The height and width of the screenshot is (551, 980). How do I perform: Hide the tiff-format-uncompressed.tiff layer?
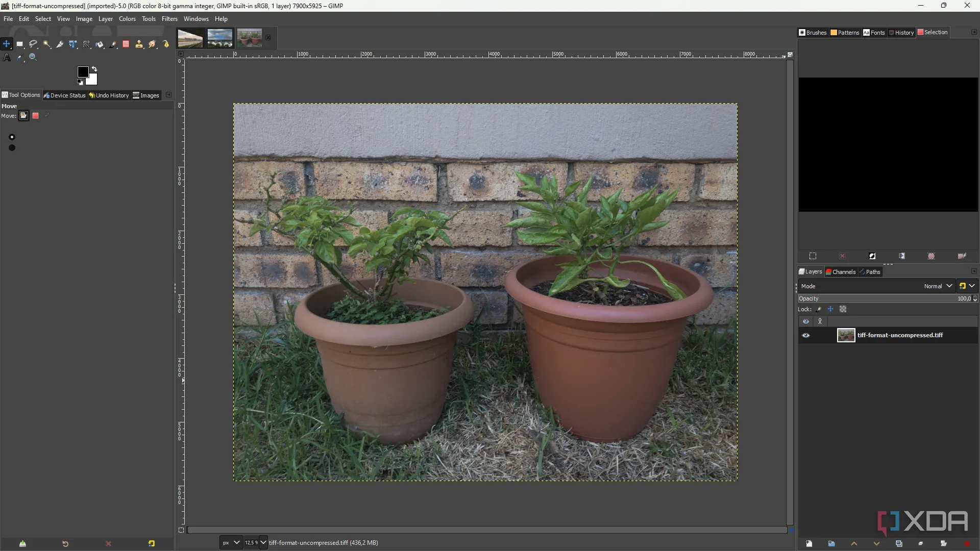806,335
